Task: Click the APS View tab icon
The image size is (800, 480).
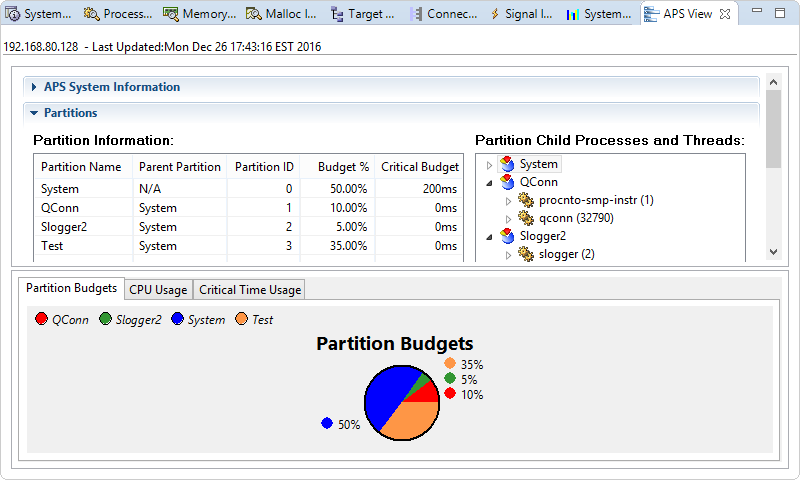Action: coord(652,14)
